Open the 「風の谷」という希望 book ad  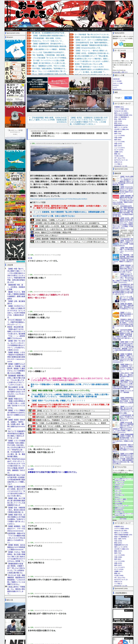point(15,139)
